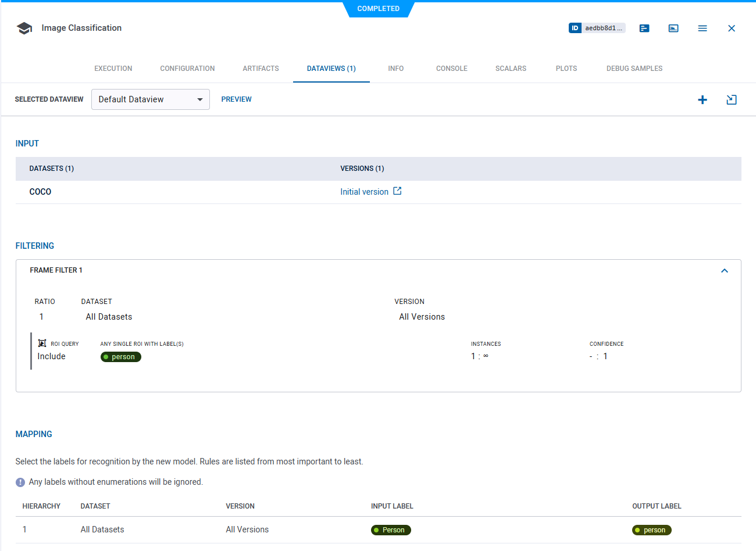
Task: Click the ROI query icon
Action: click(x=42, y=344)
